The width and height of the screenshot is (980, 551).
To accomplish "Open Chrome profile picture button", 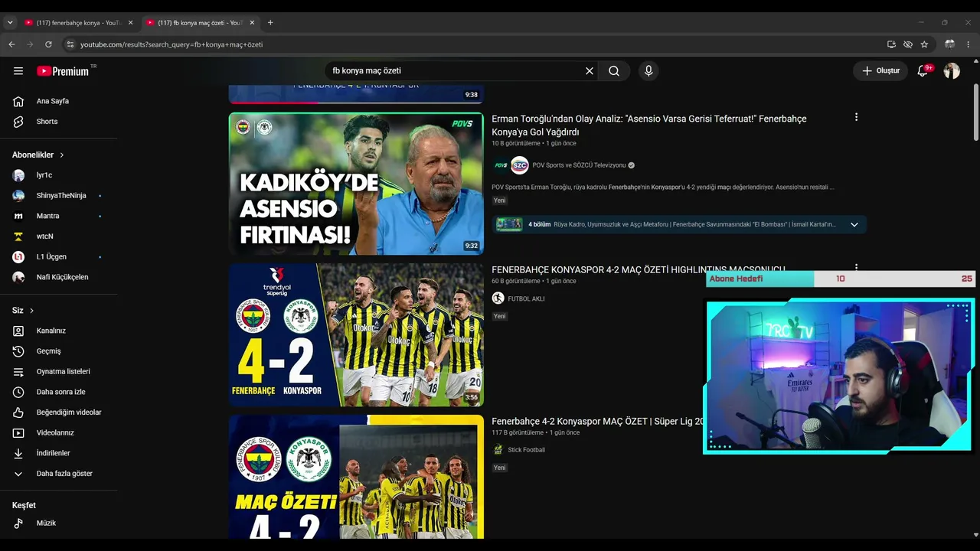I will click(950, 44).
